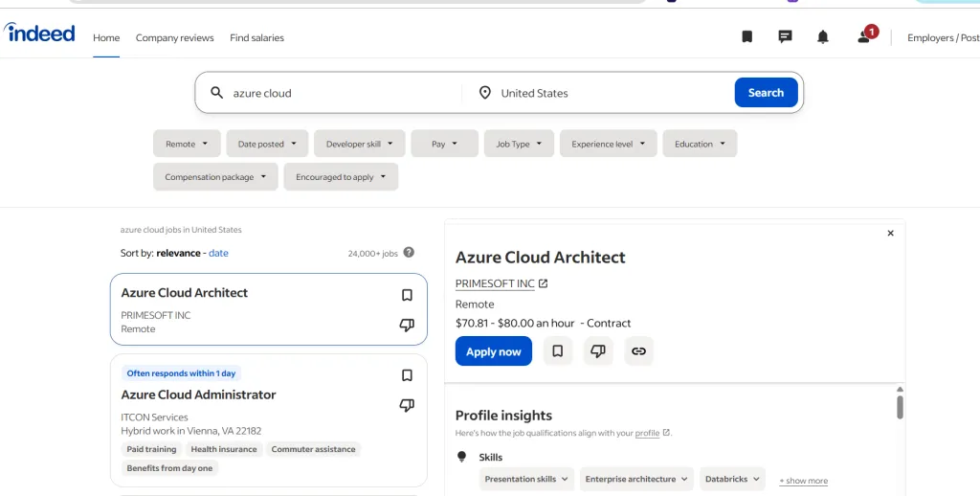Expand the Encouraged to apply filter
The width and height of the screenshot is (980, 496).
pyautogui.click(x=341, y=176)
